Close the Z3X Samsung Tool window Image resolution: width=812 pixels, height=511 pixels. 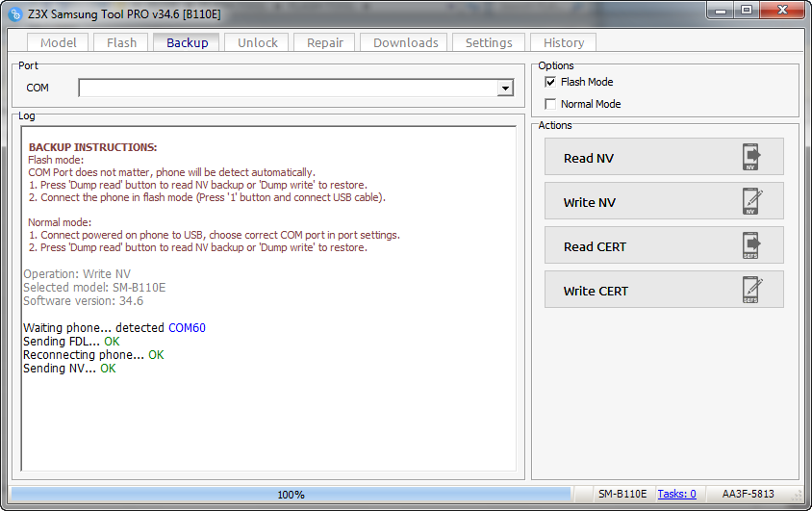click(782, 10)
